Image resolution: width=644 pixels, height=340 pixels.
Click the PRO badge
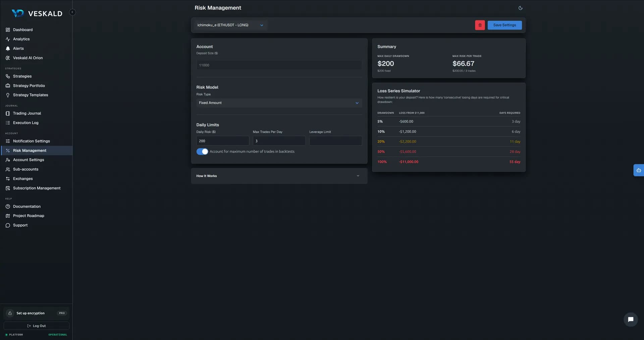point(62,313)
